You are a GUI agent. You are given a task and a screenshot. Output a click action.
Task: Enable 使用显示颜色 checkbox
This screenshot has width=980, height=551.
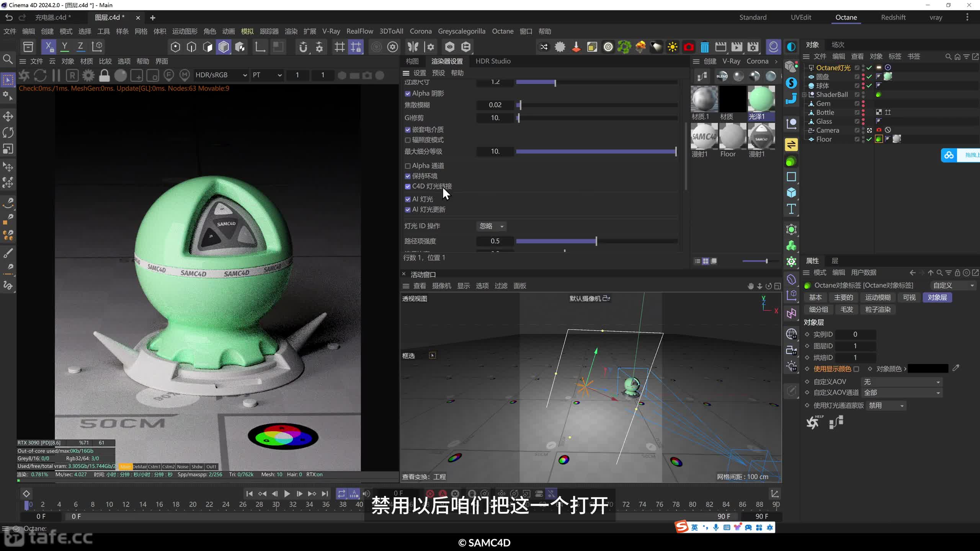pyautogui.click(x=856, y=369)
